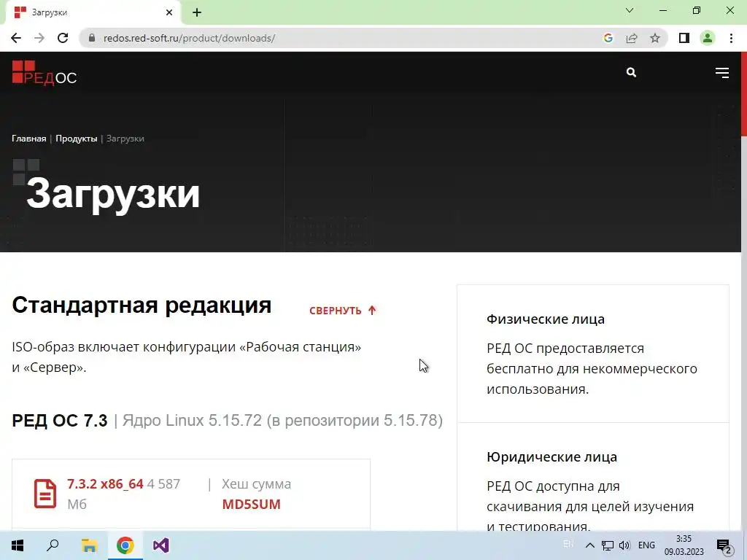
Task: Open File Explorer from taskbar
Action: click(89, 545)
